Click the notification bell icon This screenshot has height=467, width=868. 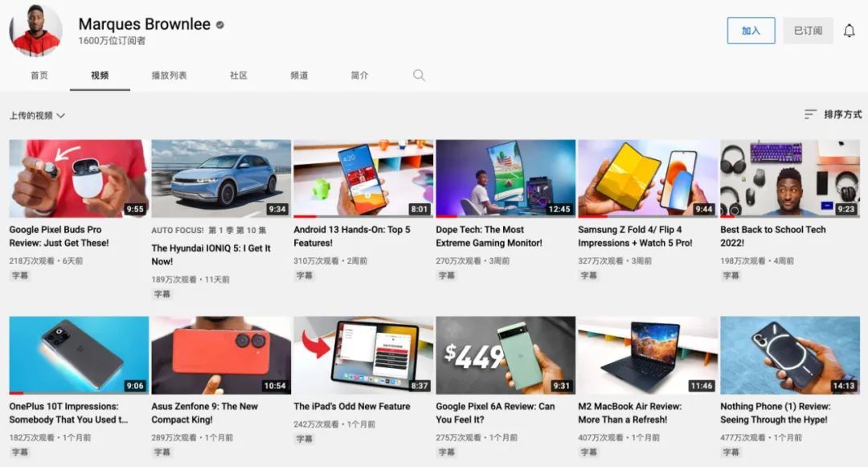click(850, 31)
